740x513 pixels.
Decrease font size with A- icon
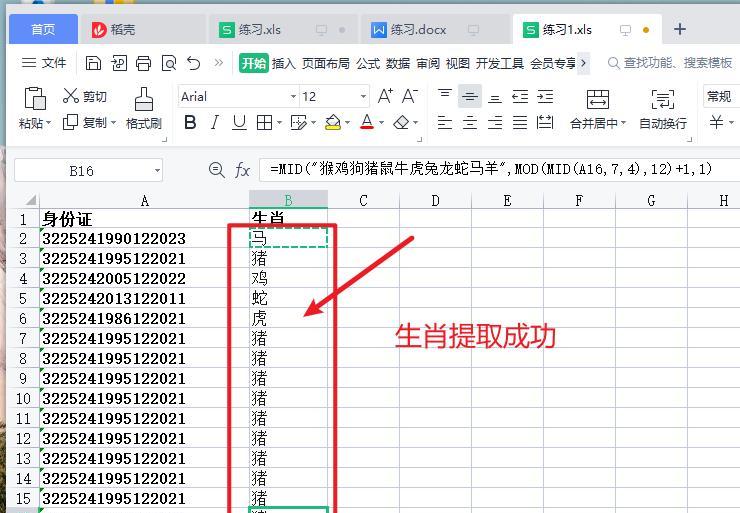point(410,96)
